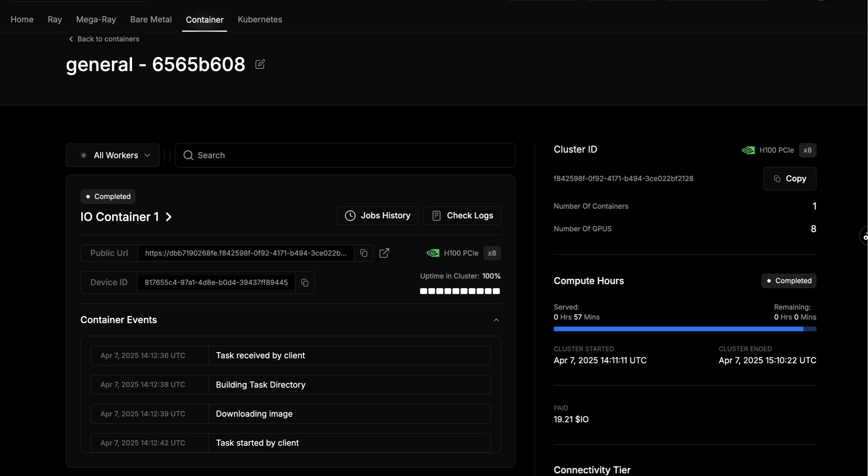Open Public Url in external link icon
This screenshot has height=476, width=868.
[384, 253]
